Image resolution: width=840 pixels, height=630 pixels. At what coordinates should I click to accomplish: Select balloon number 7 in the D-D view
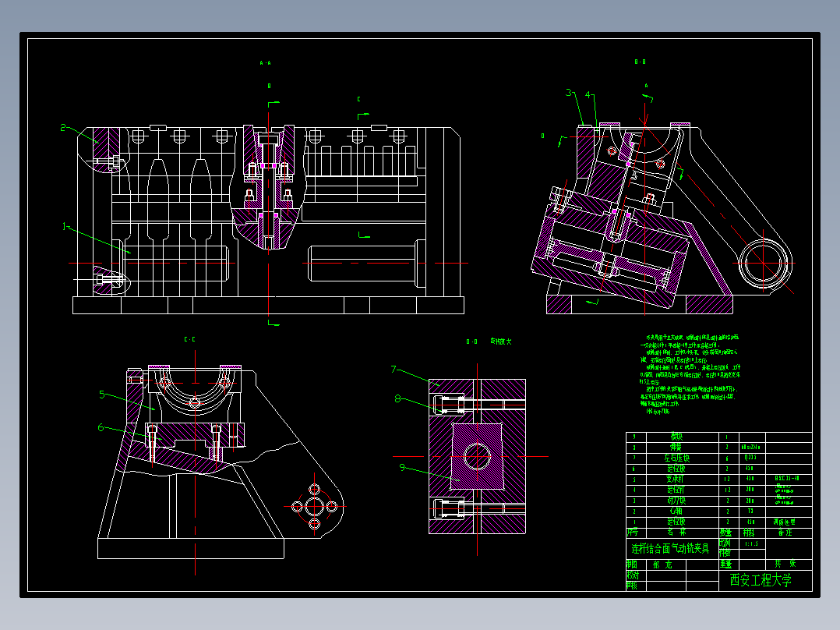[x=394, y=370]
